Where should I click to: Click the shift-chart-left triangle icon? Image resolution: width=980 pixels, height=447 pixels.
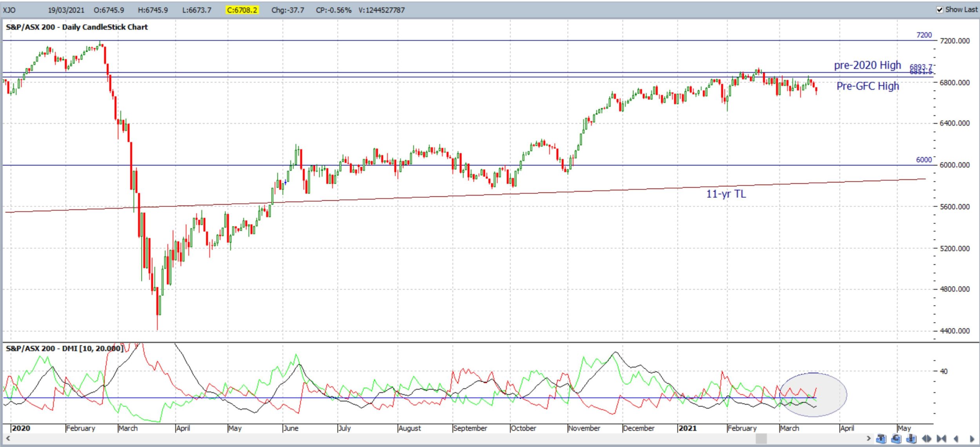click(956, 438)
